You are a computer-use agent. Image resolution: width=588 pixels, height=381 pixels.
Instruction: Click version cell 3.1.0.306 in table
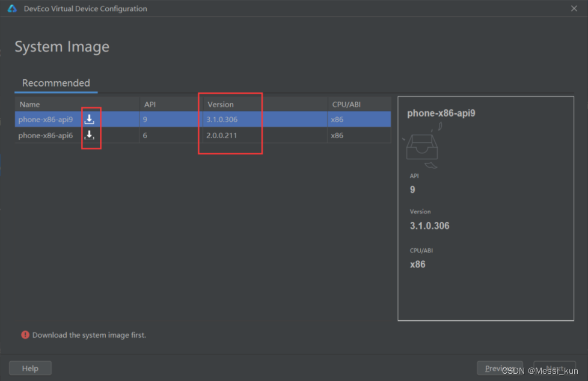(x=222, y=119)
